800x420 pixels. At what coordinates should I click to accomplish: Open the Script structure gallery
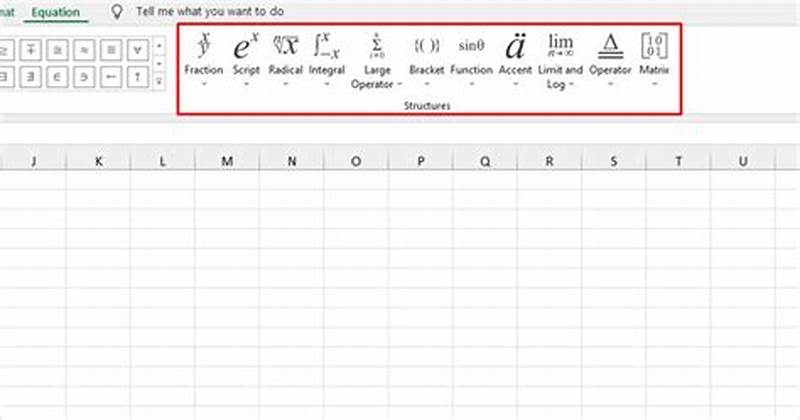(246, 59)
